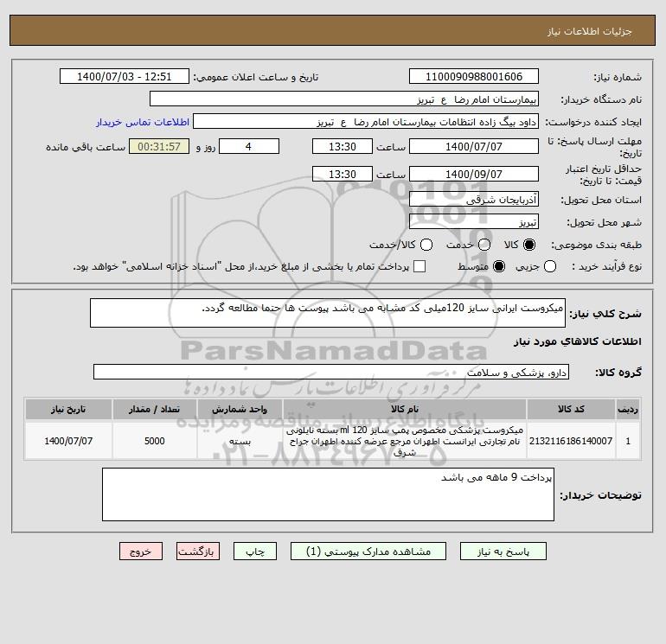Toggle the اسناد خزانه اسلامی payment checkbox
666x644 pixels.
tap(419, 266)
